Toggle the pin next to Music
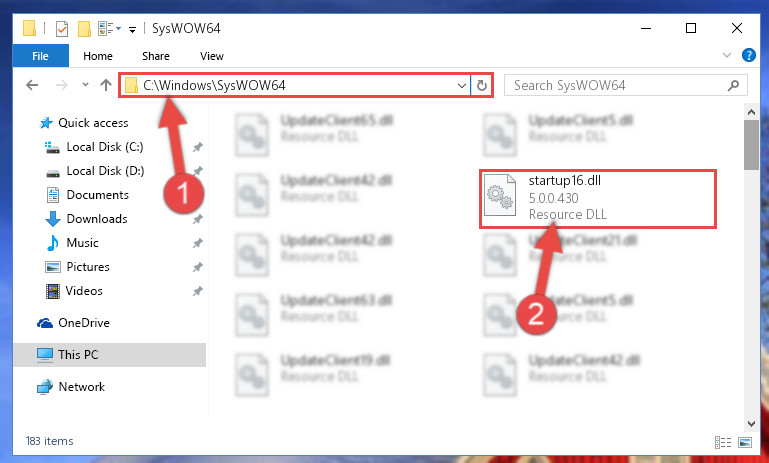Viewport: 769px width, 463px height. [197, 243]
